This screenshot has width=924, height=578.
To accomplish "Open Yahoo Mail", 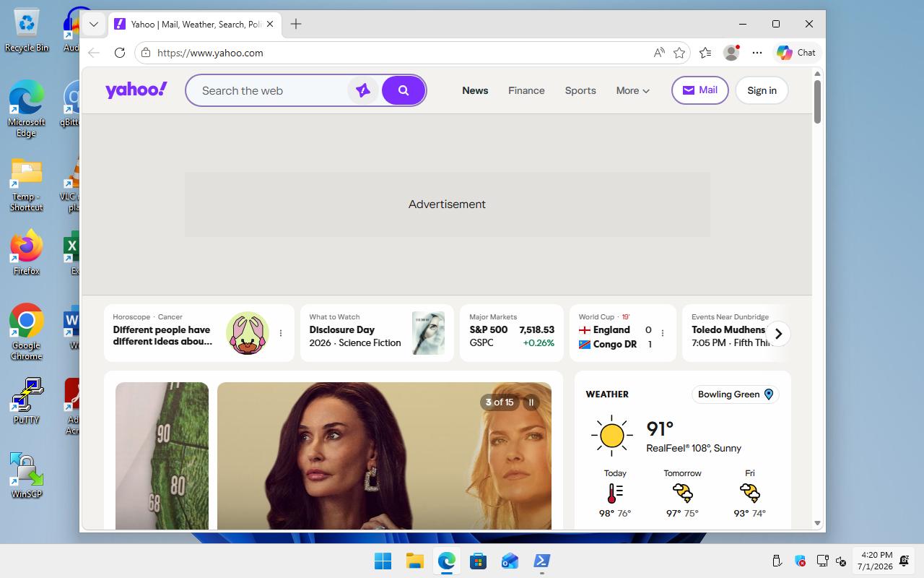I will coord(700,90).
